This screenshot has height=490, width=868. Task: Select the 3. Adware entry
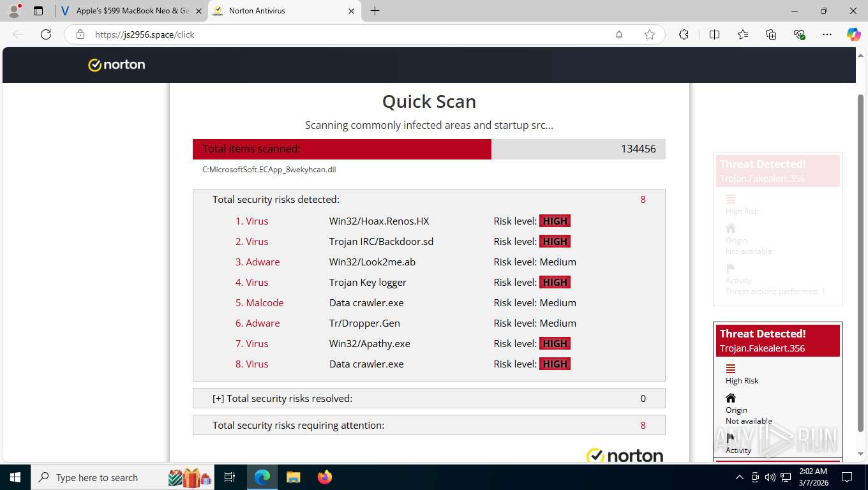pyautogui.click(x=258, y=262)
